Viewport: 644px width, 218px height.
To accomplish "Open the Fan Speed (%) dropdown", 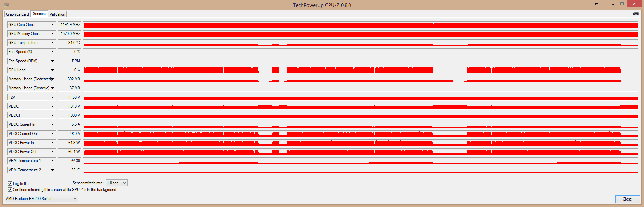I will click(31, 52).
